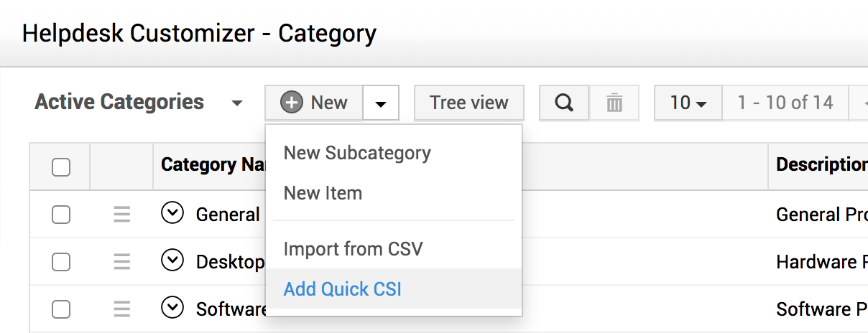The width and height of the screenshot is (868, 333).
Task: Check the General row checkbox
Action: coord(61,214)
